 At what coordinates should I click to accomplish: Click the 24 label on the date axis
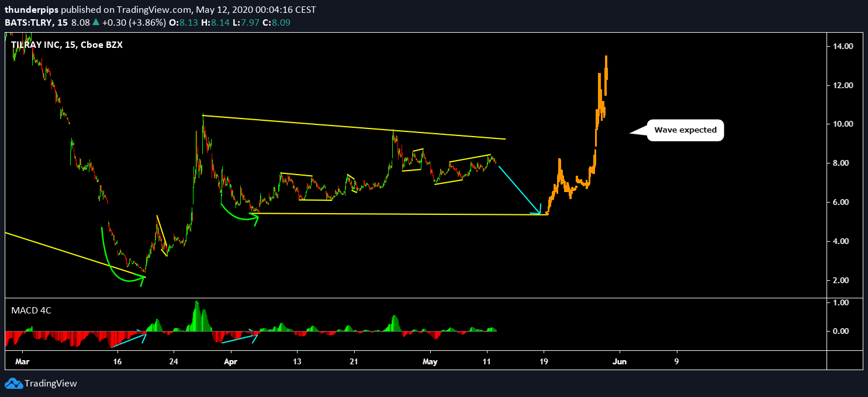(174, 361)
